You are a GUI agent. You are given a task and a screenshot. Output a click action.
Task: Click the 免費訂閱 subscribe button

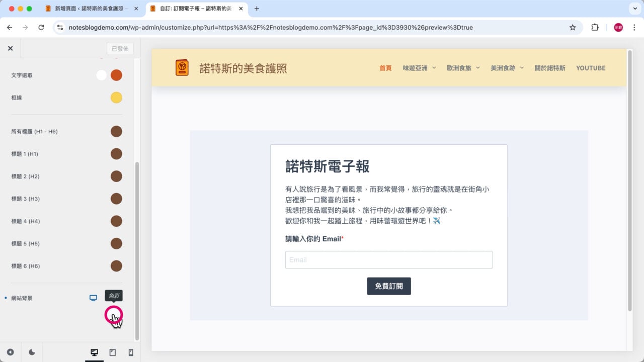point(388,286)
